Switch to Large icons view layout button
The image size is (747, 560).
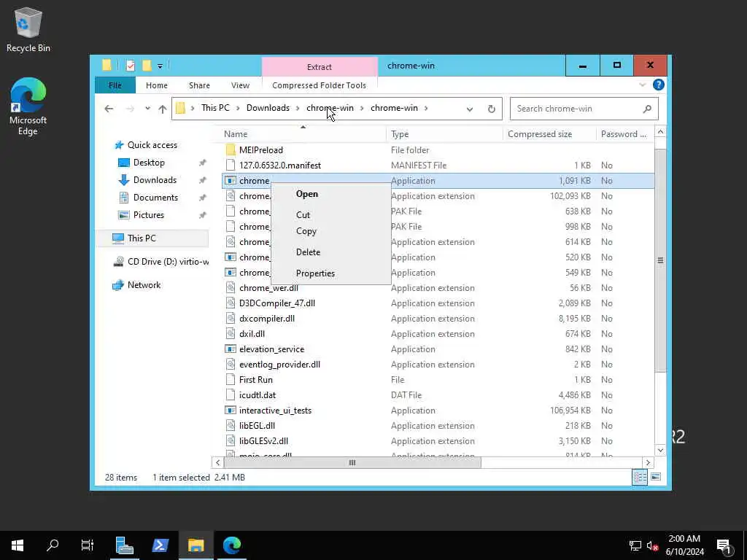tap(656, 477)
